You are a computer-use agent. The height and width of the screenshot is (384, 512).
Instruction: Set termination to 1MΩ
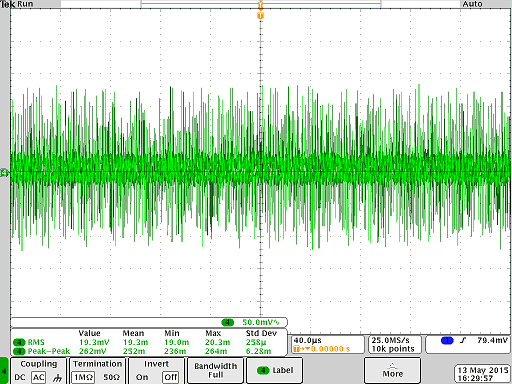pos(83,377)
